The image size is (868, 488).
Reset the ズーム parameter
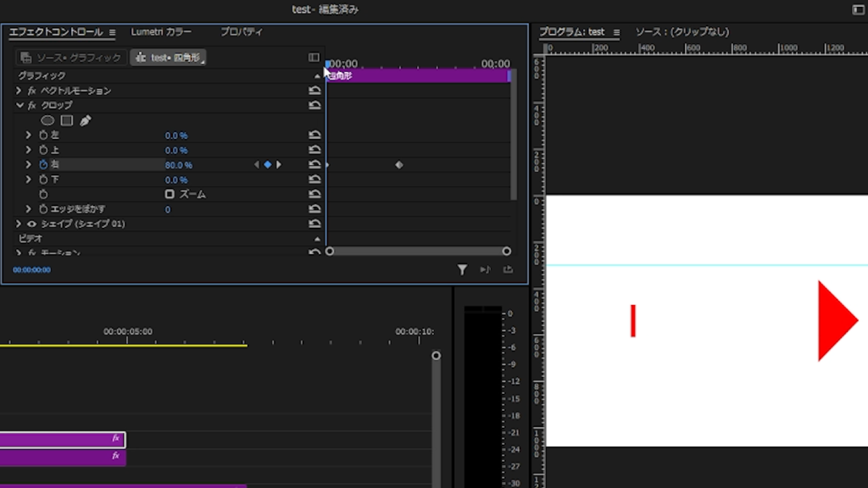[x=314, y=194]
